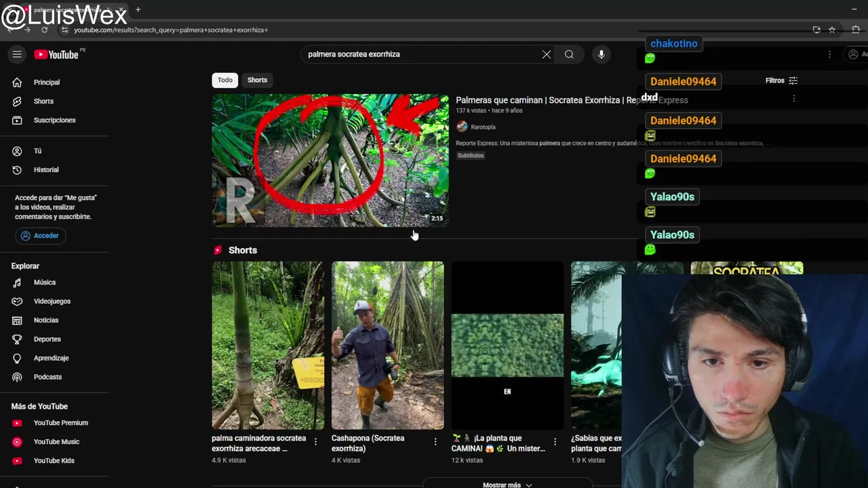Click the Subtítulos badge on video result
This screenshot has height=488, width=868.
pos(471,155)
